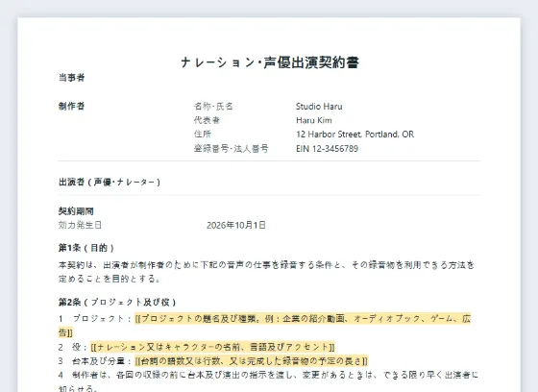
Task: Click the highlighted ナレーション又はキャラクターの名前 placeholder
Action: pyautogui.click(x=212, y=347)
